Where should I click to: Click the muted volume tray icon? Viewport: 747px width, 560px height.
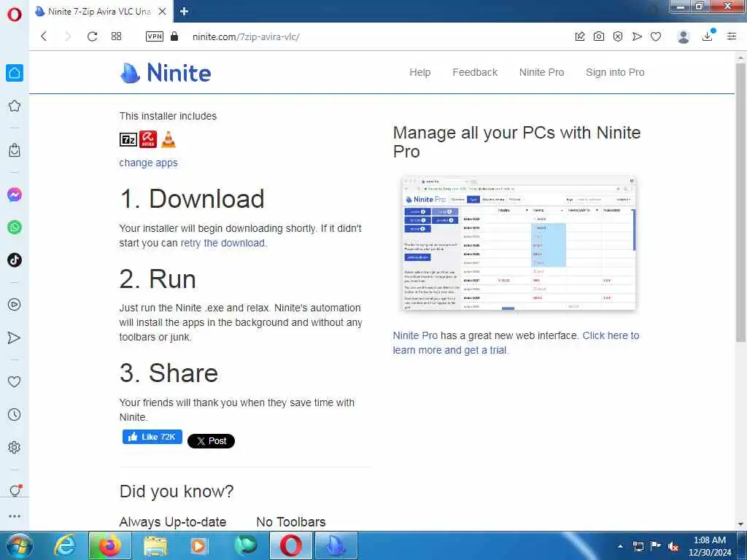point(673,546)
